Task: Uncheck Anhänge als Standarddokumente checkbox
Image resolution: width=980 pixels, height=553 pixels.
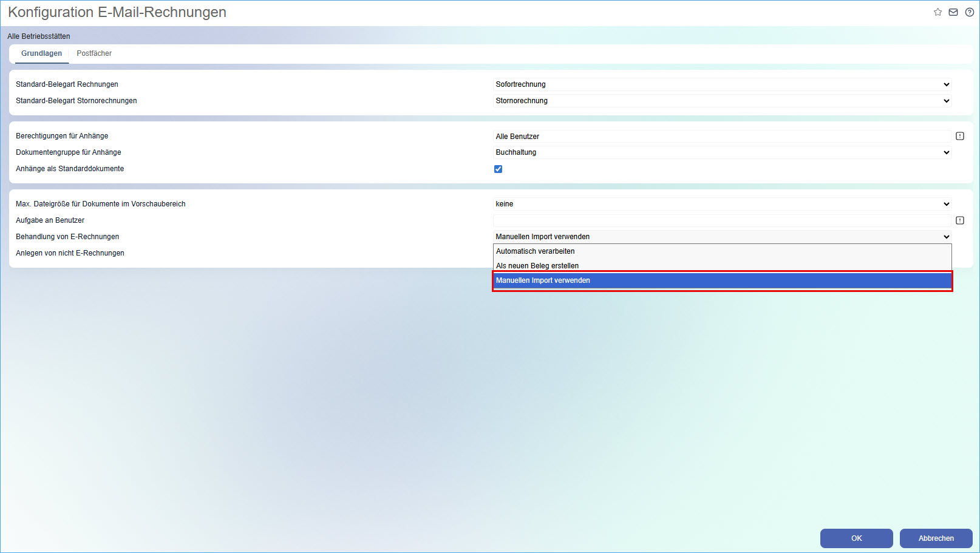Action: point(499,169)
